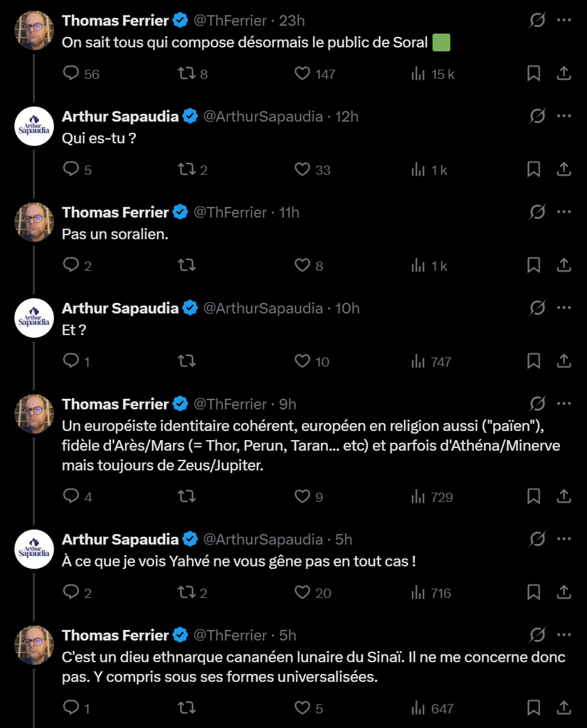This screenshot has height=728, width=587.
Task: Click Arthur Sapaudia's avatar on 'Et ?' tweet
Action: [34, 318]
